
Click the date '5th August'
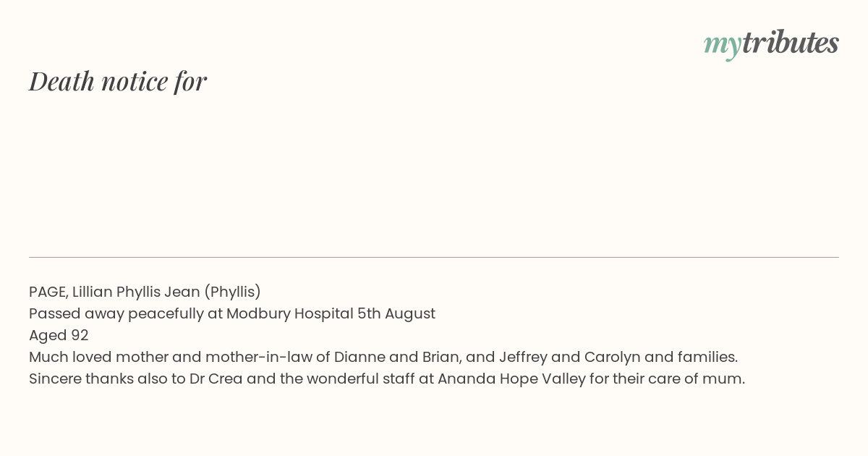tap(396, 313)
